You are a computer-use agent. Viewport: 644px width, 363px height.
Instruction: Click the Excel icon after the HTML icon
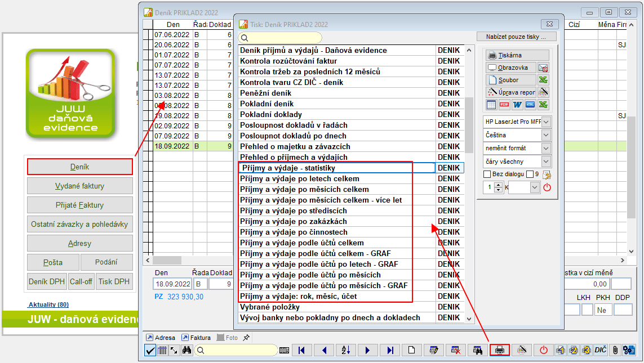(543, 105)
